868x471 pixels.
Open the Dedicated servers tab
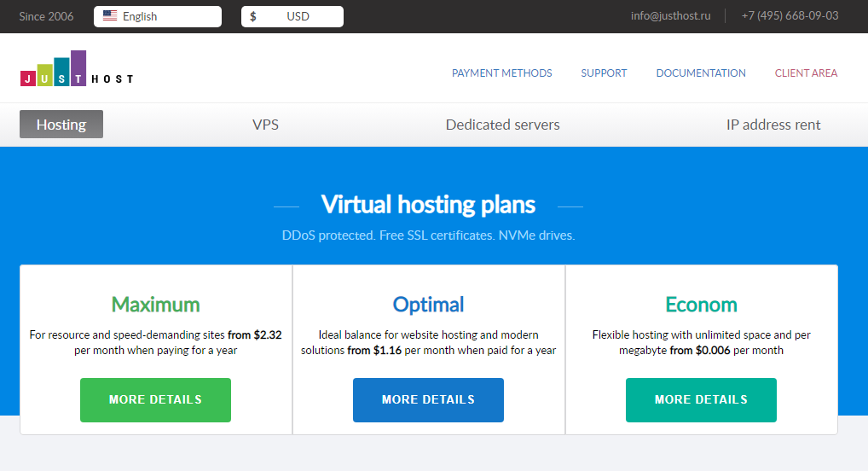pos(502,125)
